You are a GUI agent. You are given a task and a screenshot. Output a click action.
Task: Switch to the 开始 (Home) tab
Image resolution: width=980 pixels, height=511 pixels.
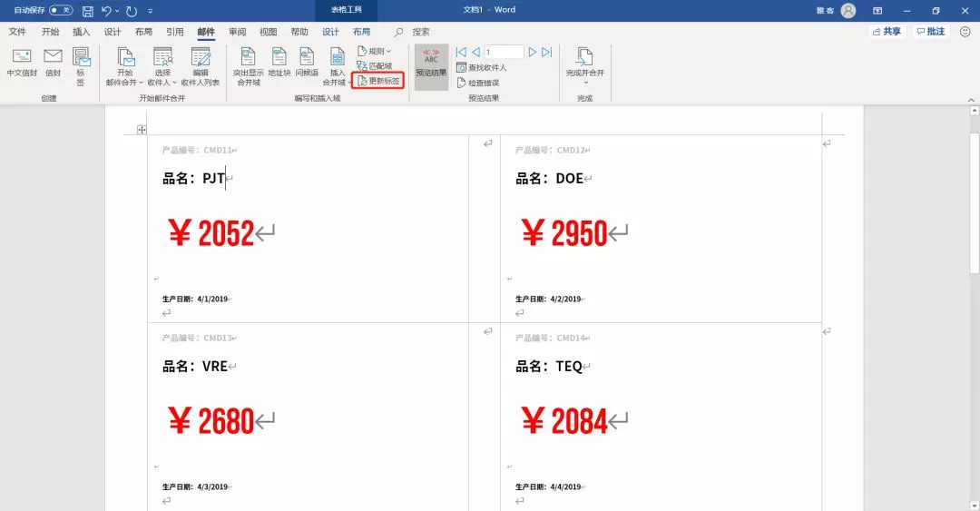click(50, 32)
